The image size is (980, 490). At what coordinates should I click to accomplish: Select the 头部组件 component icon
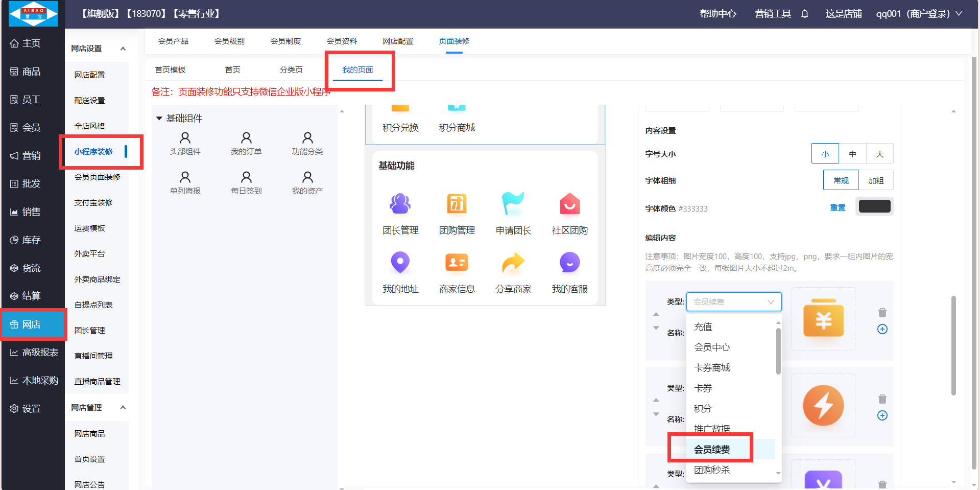point(185,138)
